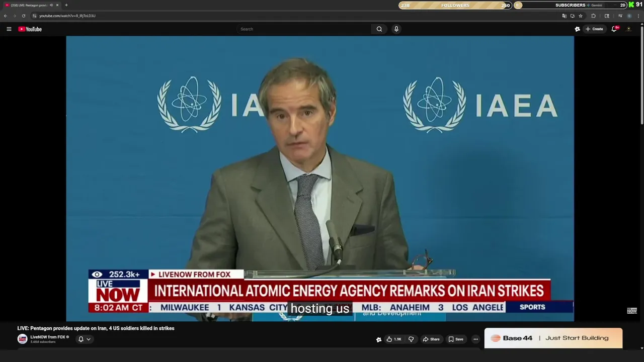
Task: Open the account avatar menu
Action: (x=628, y=29)
